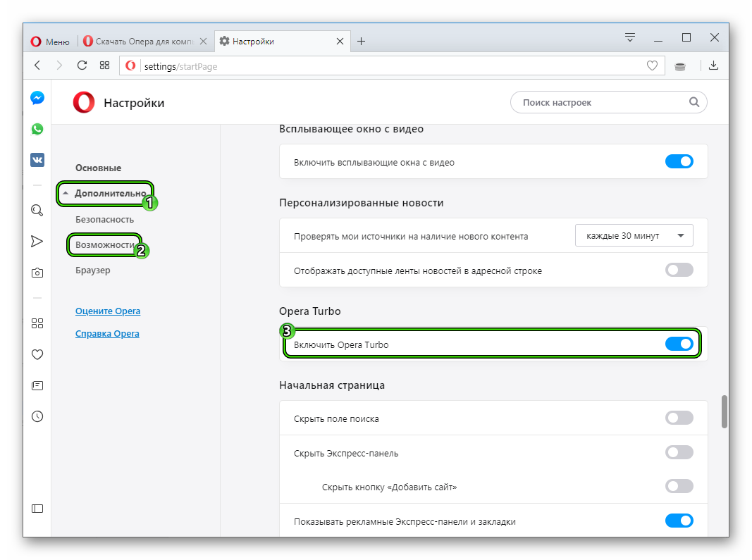The height and width of the screenshot is (560, 752).
Task: Open the каждые 30 минут dropdown
Action: (x=634, y=235)
